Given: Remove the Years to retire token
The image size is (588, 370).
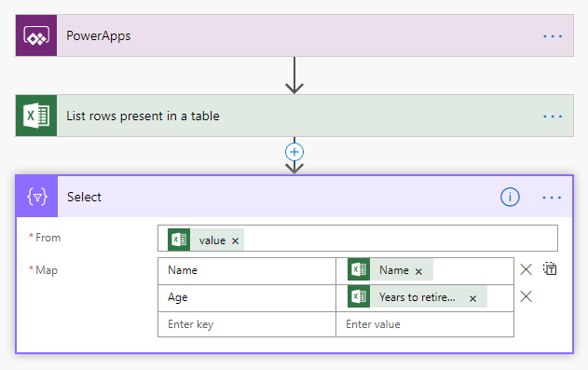Looking at the screenshot, I should (x=472, y=298).
